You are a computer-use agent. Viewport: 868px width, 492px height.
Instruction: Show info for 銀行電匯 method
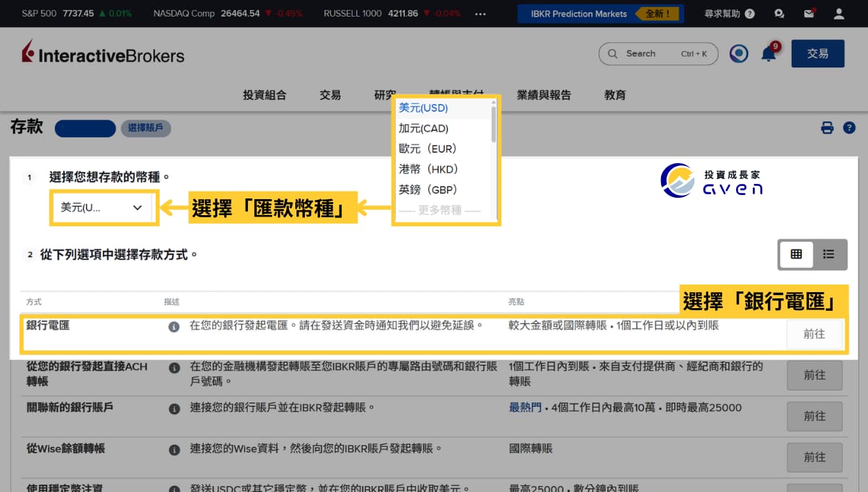point(174,326)
